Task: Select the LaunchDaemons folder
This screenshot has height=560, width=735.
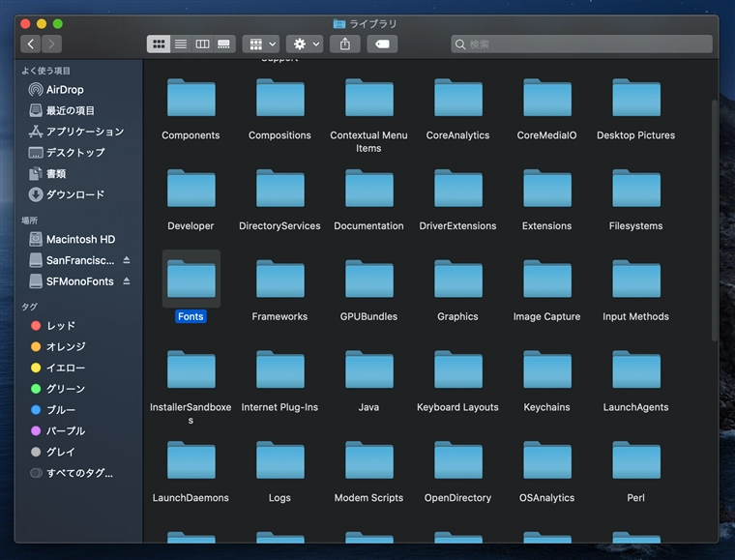Action: (191, 460)
